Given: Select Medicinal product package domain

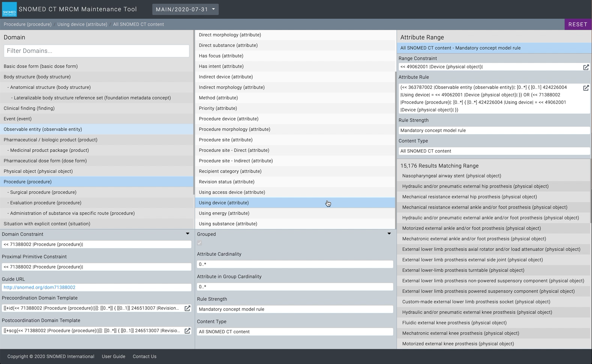Looking at the screenshot, I should 97,150.
